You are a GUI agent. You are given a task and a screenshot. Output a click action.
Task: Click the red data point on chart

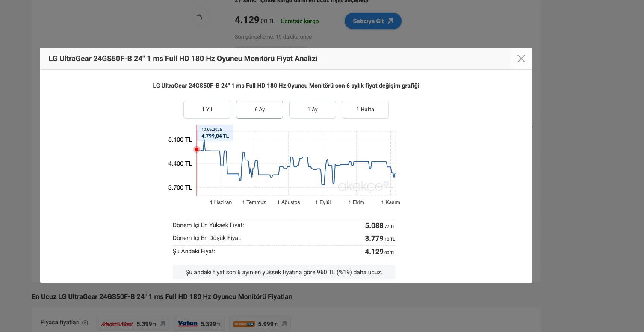tap(197, 149)
